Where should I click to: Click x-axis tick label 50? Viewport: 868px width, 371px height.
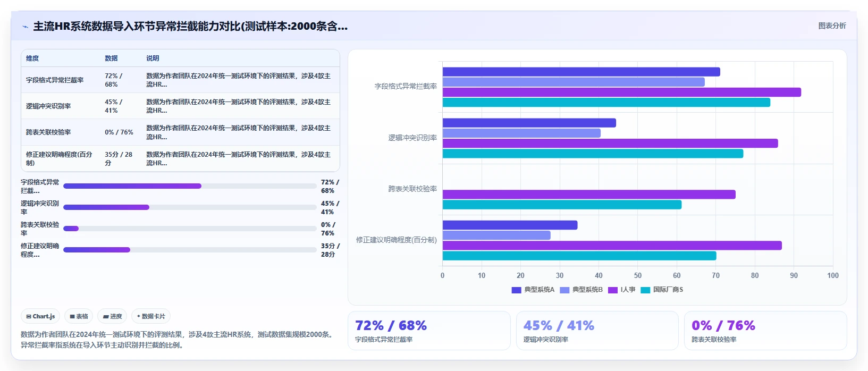coord(638,275)
